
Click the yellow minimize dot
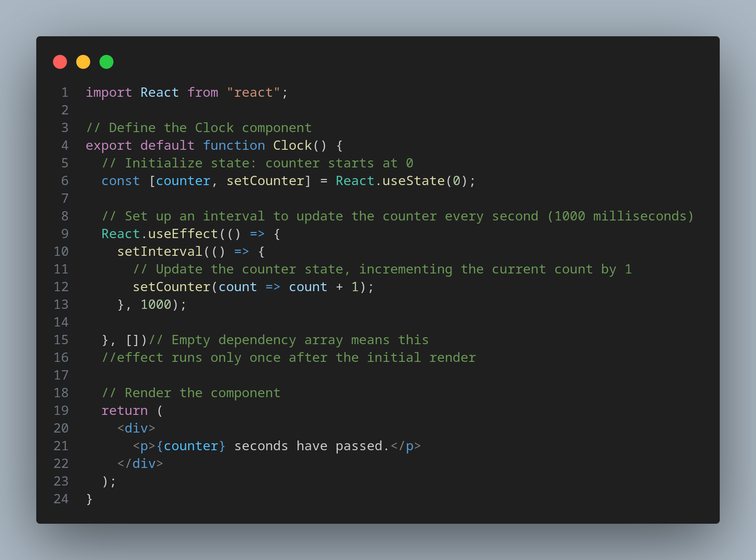(83, 62)
